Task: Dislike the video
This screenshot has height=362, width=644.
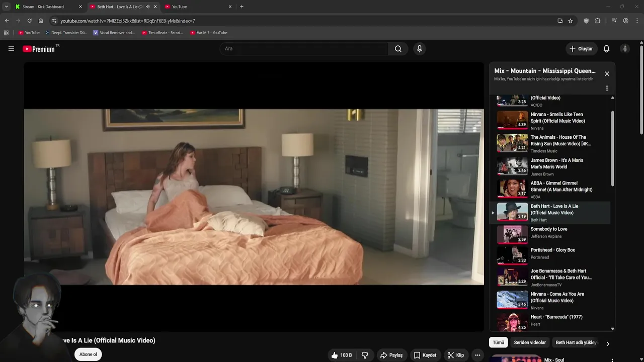Action: coord(365,355)
